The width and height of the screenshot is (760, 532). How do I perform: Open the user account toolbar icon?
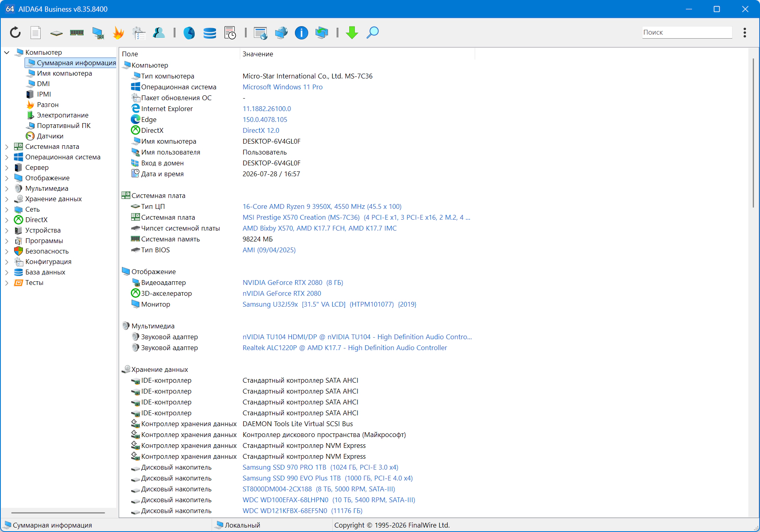pyautogui.click(x=159, y=33)
